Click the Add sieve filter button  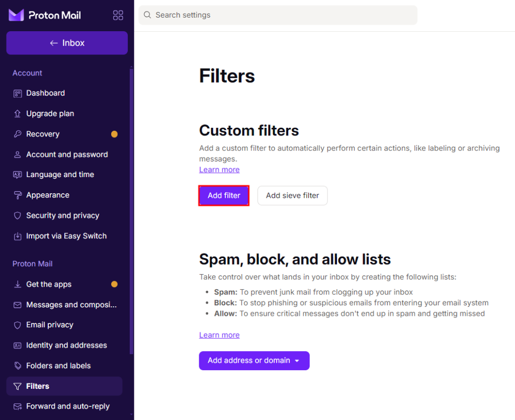click(x=292, y=196)
